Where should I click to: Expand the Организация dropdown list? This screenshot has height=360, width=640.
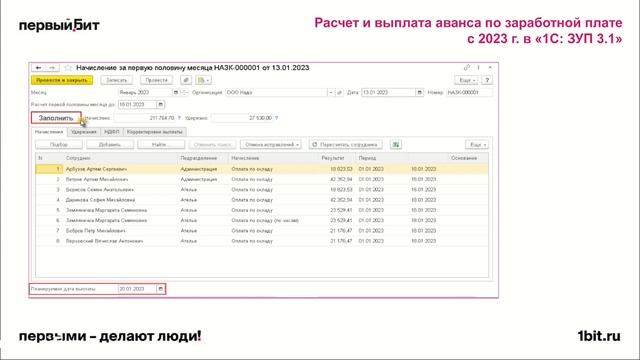(x=331, y=93)
